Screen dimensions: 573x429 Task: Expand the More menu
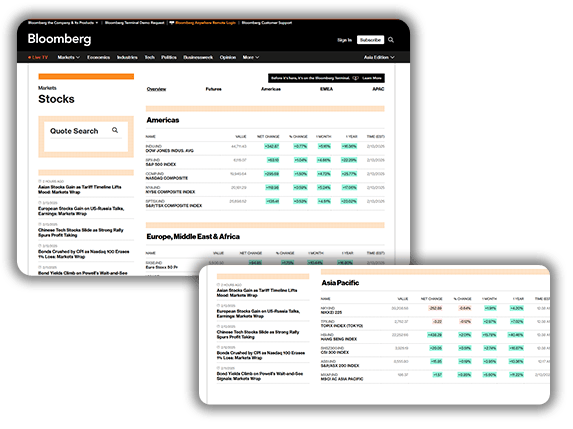[x=251, y=57]
